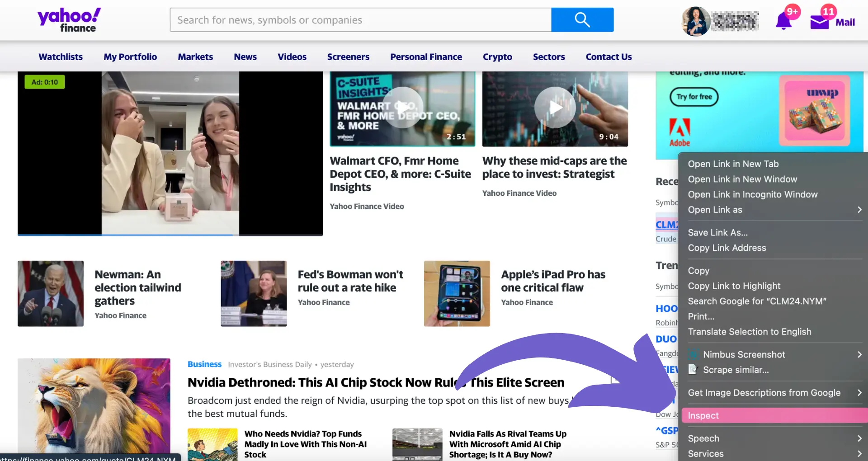
Task: Open the My Portfolio nav tab
Action: click(x=130, y=57)
